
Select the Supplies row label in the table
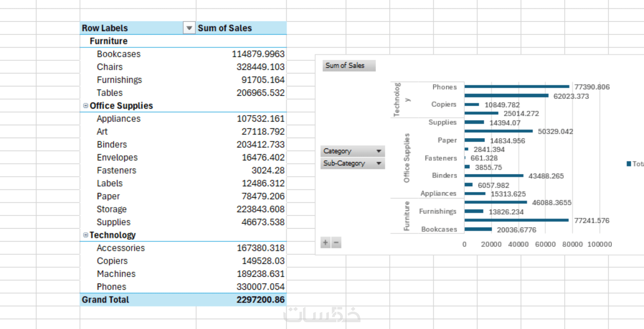point(114,222)
